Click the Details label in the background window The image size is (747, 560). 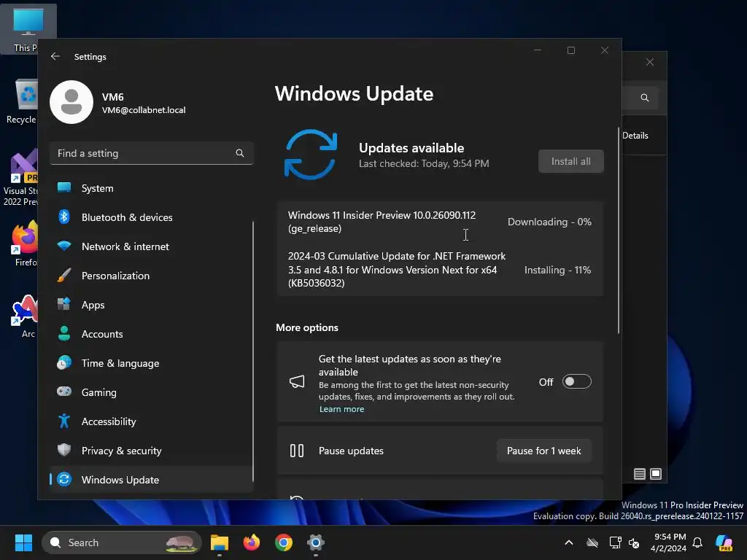pyautogui.click(x=635, y=136)
